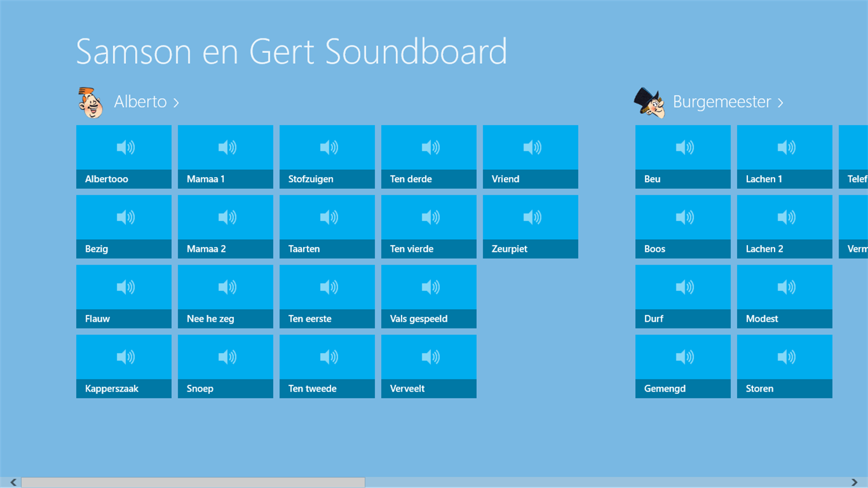Play the Ten tweede sound
The width and height of the screenshot is (868, 488).
[x=327, y=366]
